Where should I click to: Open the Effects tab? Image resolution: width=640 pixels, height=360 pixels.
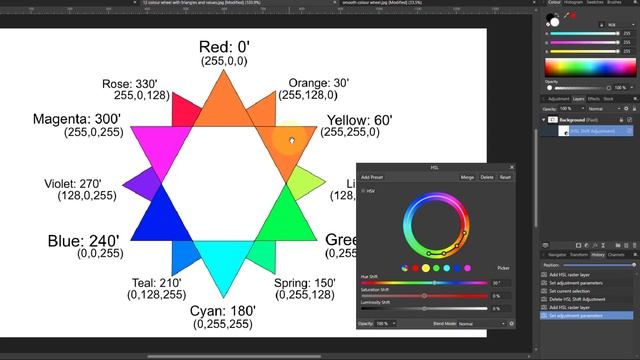point(594,99)
